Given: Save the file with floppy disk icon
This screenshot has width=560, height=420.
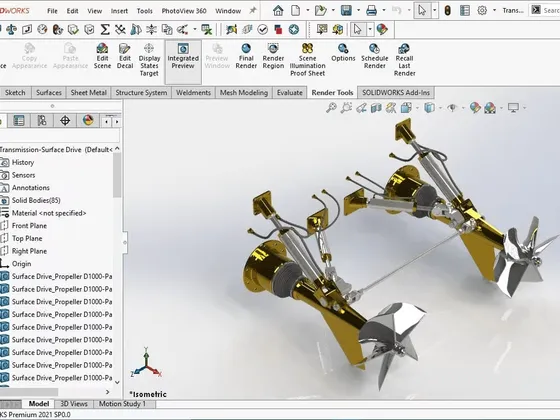Looking at the screenshot, I should [x=346, y=10].
